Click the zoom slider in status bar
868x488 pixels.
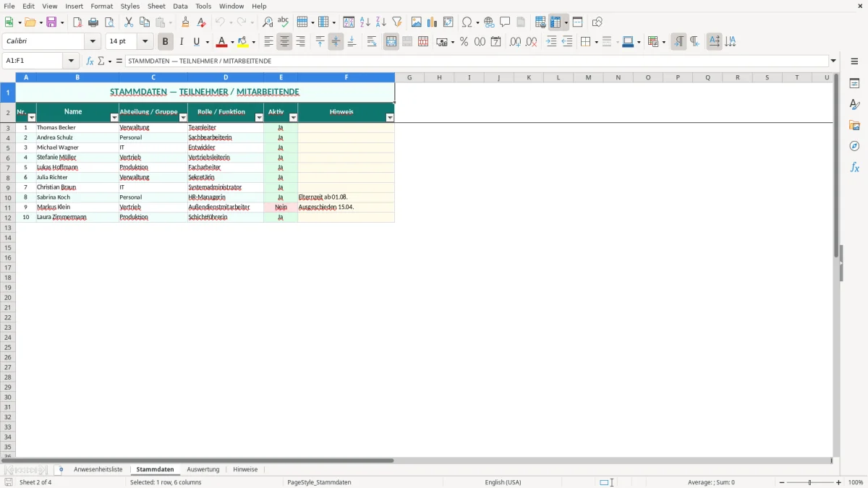810,482
